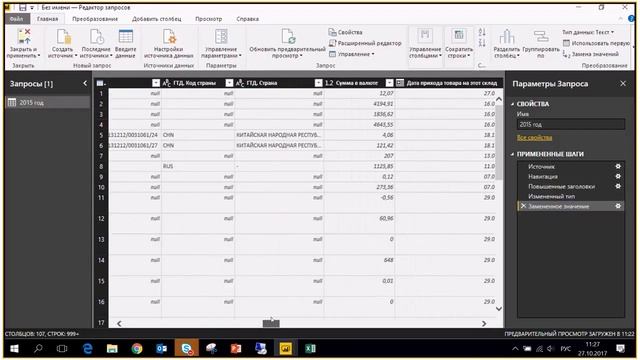The width and height of the screenshot is (640, 360).
Task: Click the Имя field containing 2015 год
Action: 571,124
